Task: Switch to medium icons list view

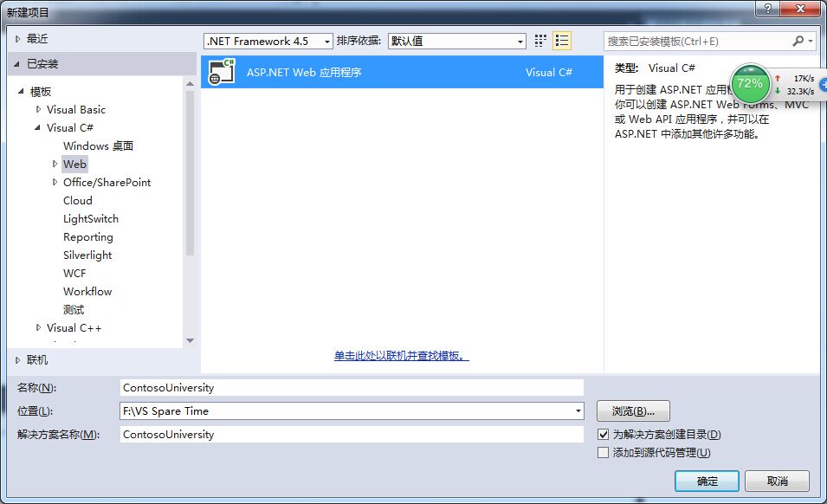Action: coord(562,41)
